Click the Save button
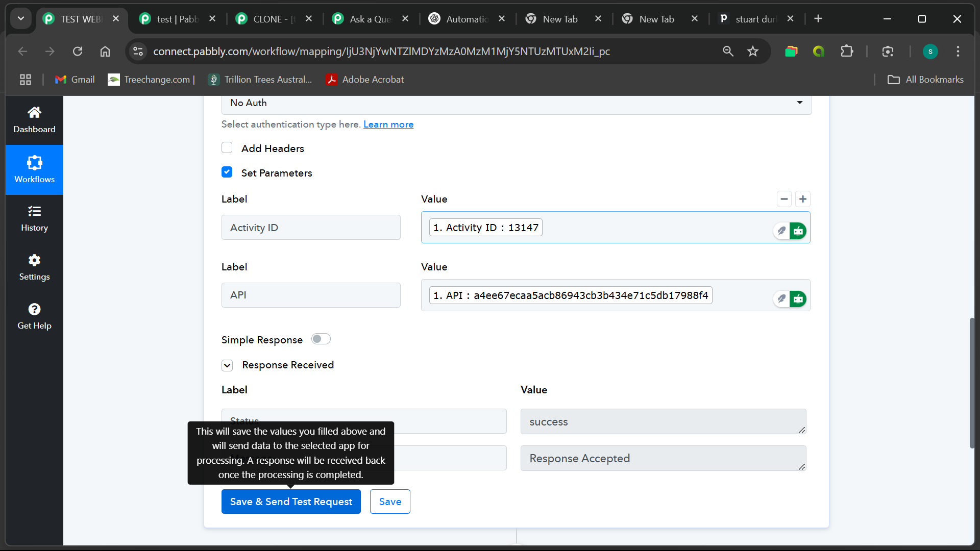Viewport: 980px width, 551px height. click(390, 502)
